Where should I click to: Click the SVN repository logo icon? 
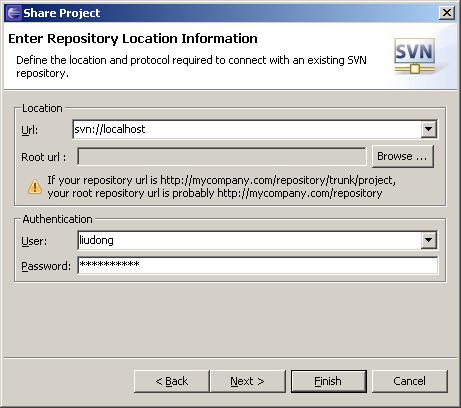[x=415, y=56]
